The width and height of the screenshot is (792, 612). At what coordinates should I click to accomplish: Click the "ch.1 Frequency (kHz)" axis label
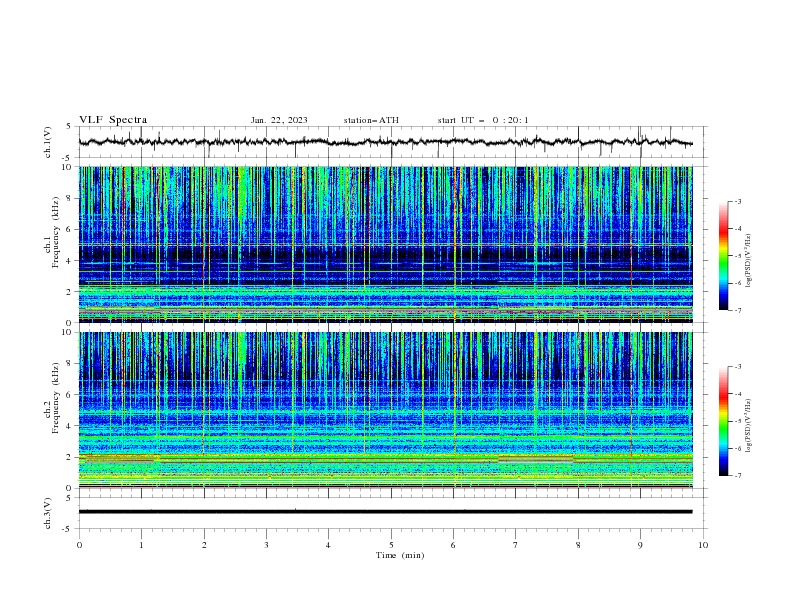tap(51, 232)
